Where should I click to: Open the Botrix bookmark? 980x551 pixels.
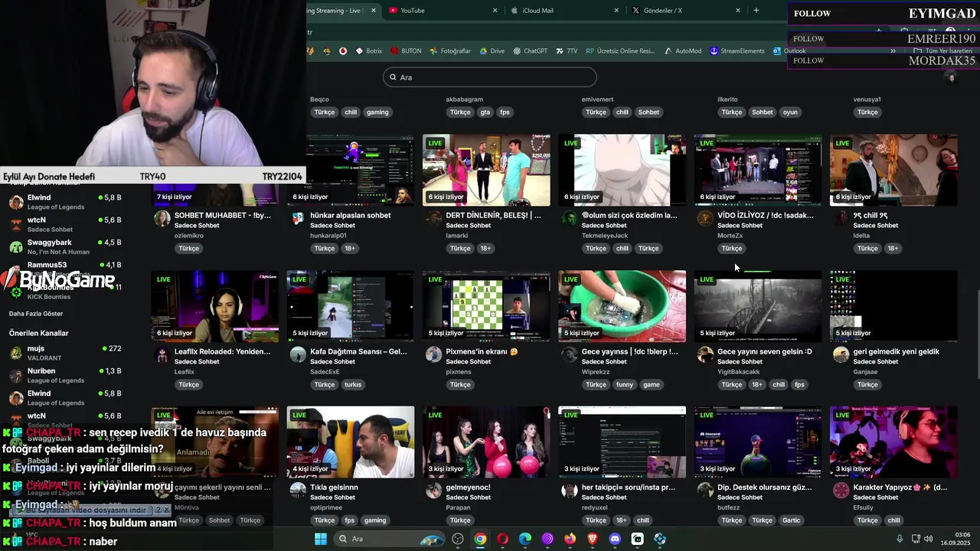pyautogui.click(x=369, y=51)
